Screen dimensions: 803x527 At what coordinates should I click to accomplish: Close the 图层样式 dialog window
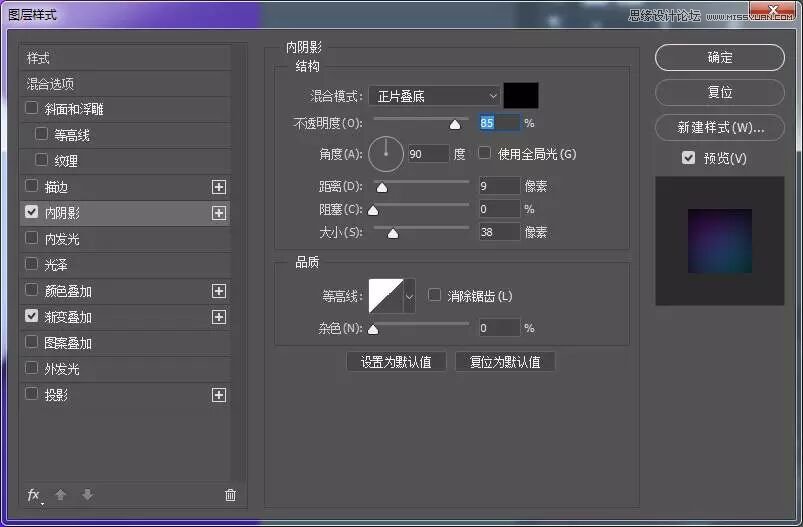tap(773, 10)
